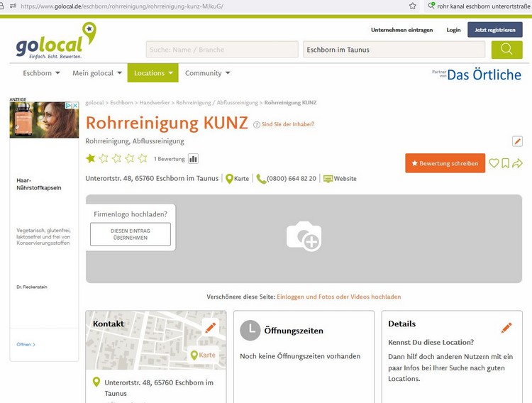Click the Name / Branche search field

coord(222,50)
